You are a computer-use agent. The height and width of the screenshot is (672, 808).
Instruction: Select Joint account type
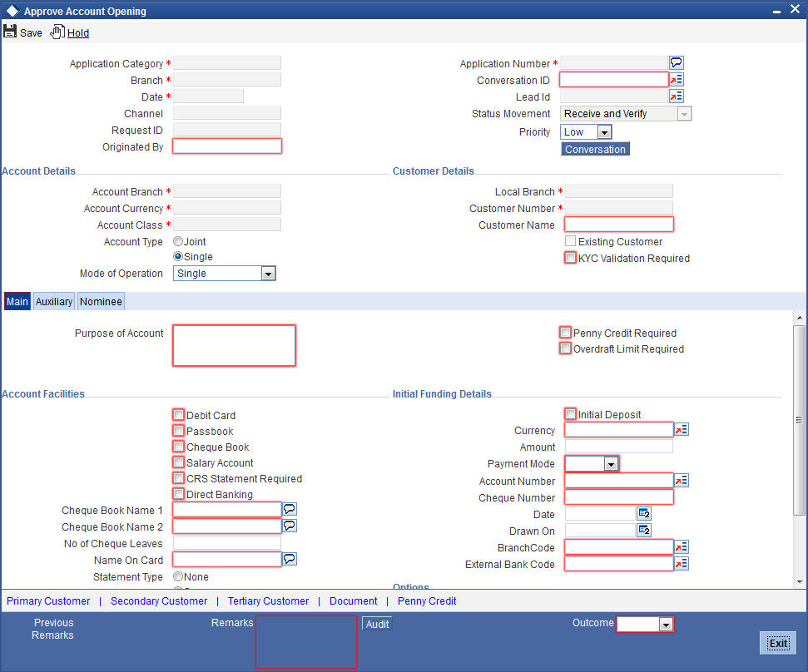178,241
